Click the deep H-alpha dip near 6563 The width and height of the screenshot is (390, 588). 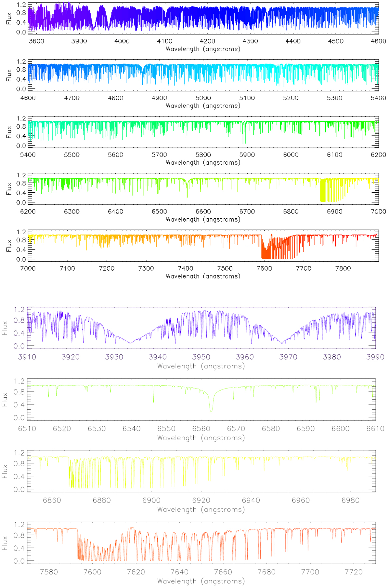(211, 411)
